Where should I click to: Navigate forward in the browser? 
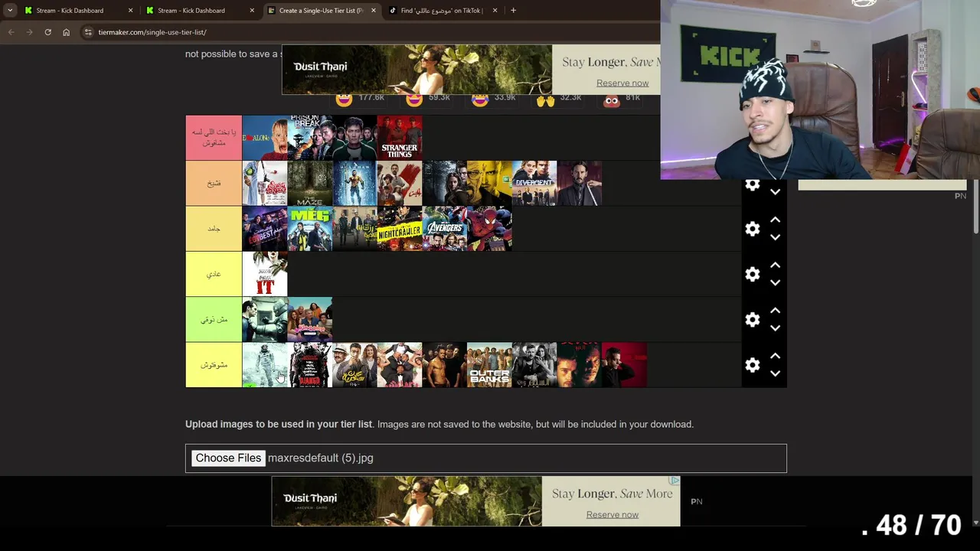coord(29,32)
